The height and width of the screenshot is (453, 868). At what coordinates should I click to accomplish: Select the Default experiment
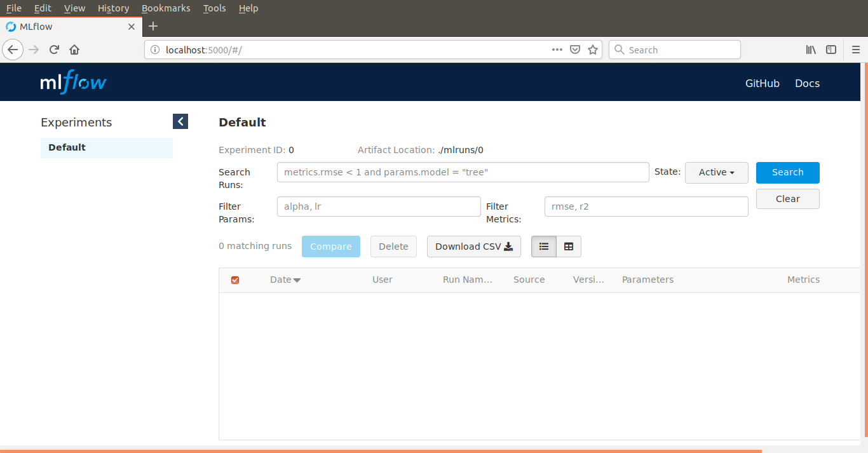[107, 147]
